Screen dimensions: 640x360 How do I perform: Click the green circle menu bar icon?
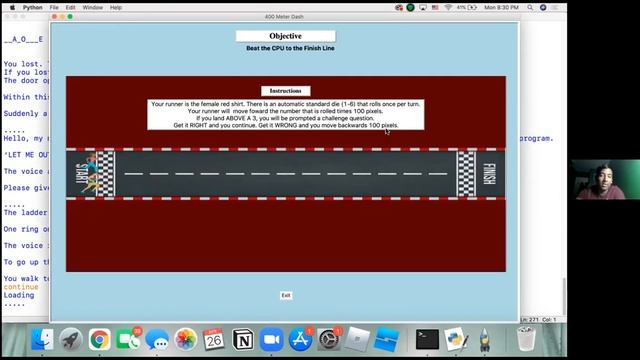(x=410, y=7)
